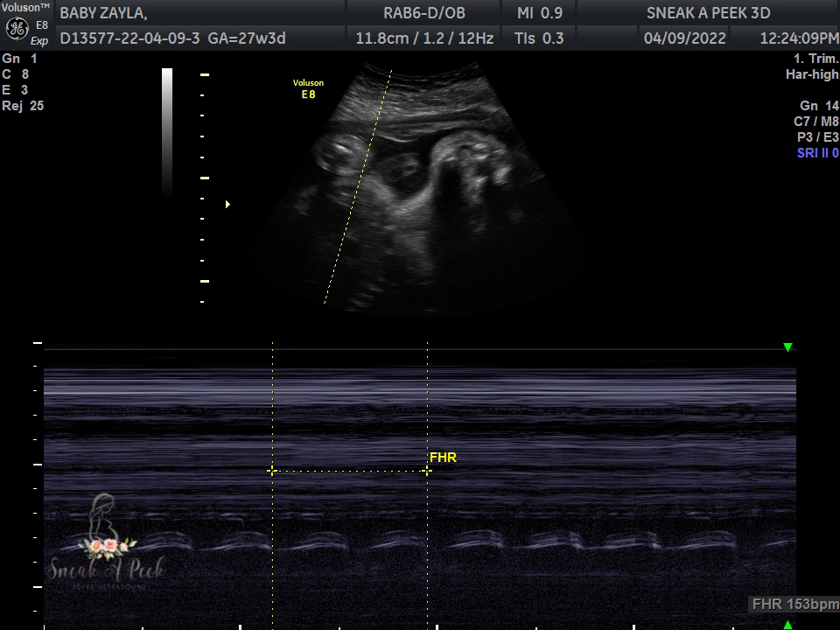Click the yellow FHR measurement label

click(x=443, y=458)
